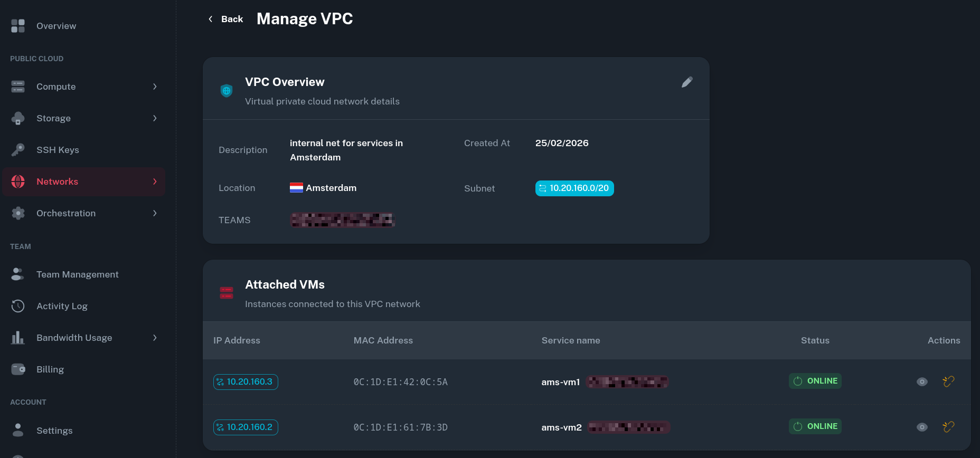
Task: Click the Billing wallet icon
Action: pos(18,369)
